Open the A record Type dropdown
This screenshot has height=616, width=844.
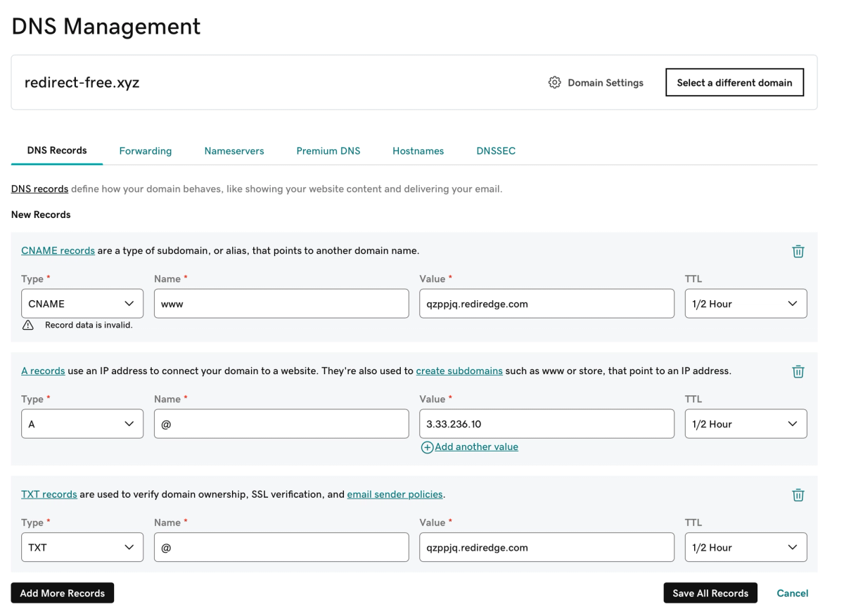click(82, 424)
